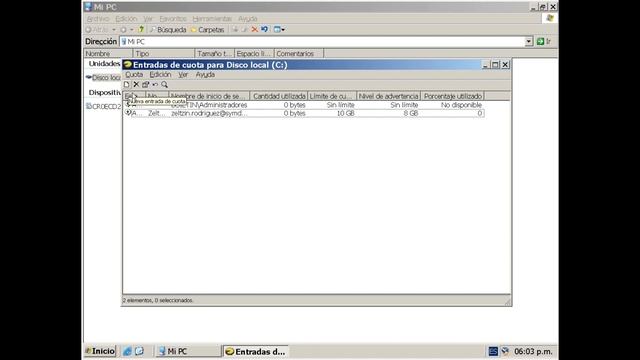The image size is (640, 360).
Task: Click the No disponible percentage cell
Action: [x=461, y=105]
